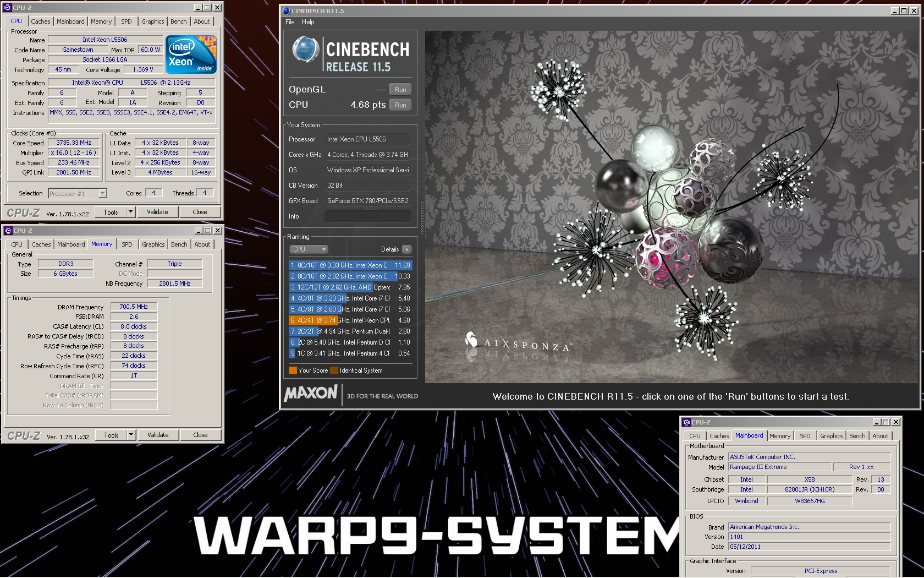Run the CPU benchmark in Cinebench
The image size is (924, 578).
400,105
